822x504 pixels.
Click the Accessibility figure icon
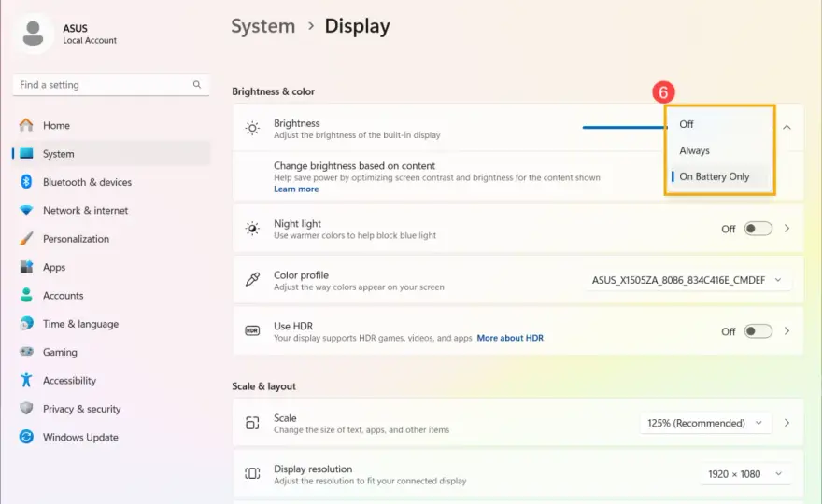(26, 381)
